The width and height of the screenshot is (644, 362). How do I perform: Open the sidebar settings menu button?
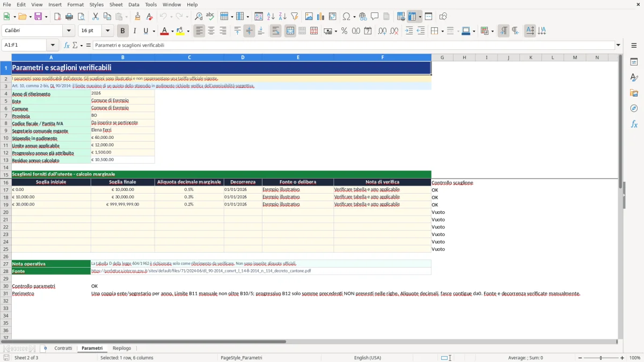(x=634, y=45)
